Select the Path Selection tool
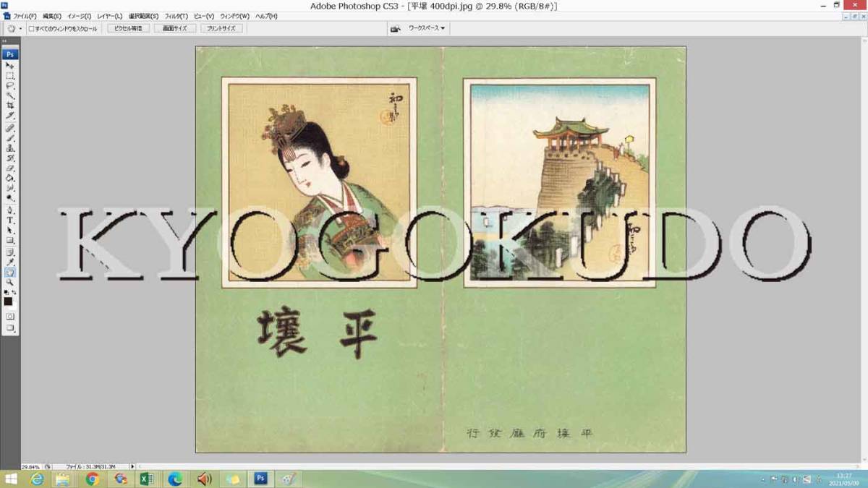Screen dimensions: 868x488 [x=10, y=230]
